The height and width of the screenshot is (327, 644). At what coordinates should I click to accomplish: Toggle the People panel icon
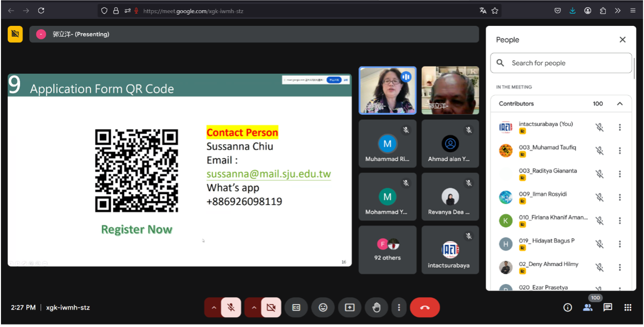[587, 307]
